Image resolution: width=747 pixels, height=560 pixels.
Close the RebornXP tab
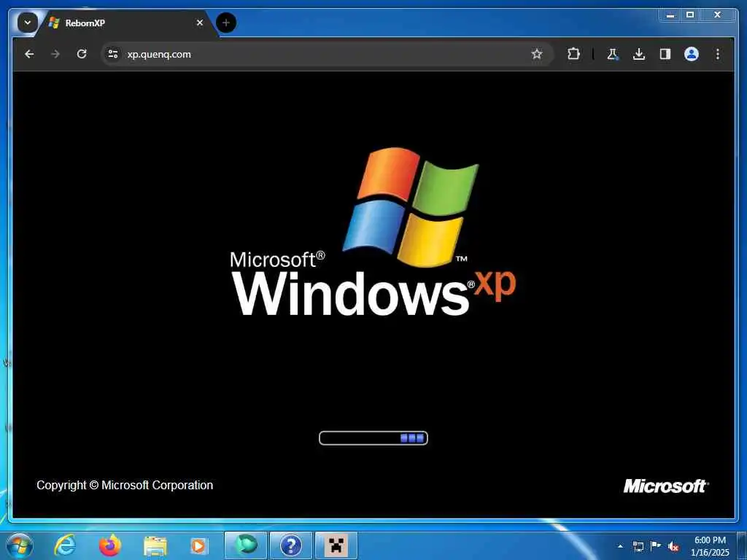pos(200,23)
